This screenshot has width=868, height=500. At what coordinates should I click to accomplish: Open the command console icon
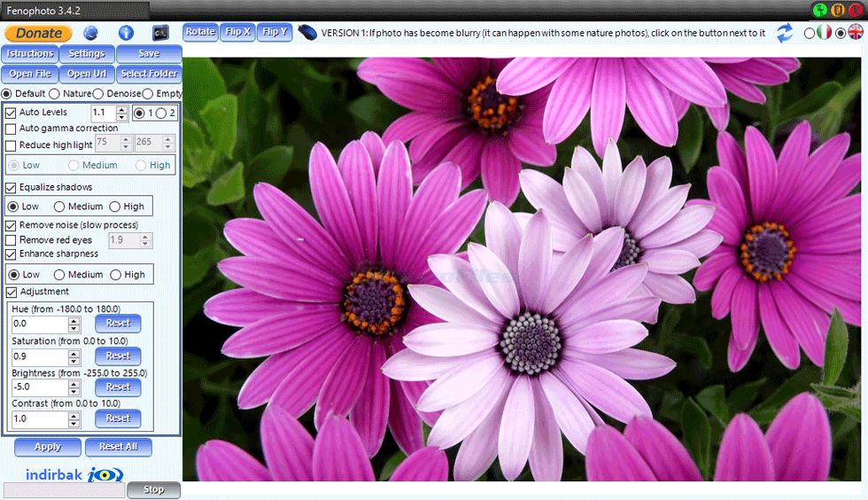point(160,33)
